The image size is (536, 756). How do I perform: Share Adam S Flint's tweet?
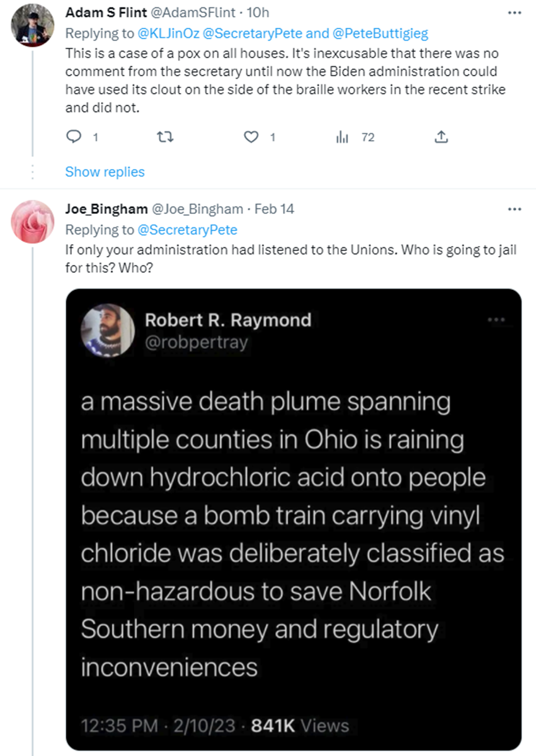pos(441,137)
